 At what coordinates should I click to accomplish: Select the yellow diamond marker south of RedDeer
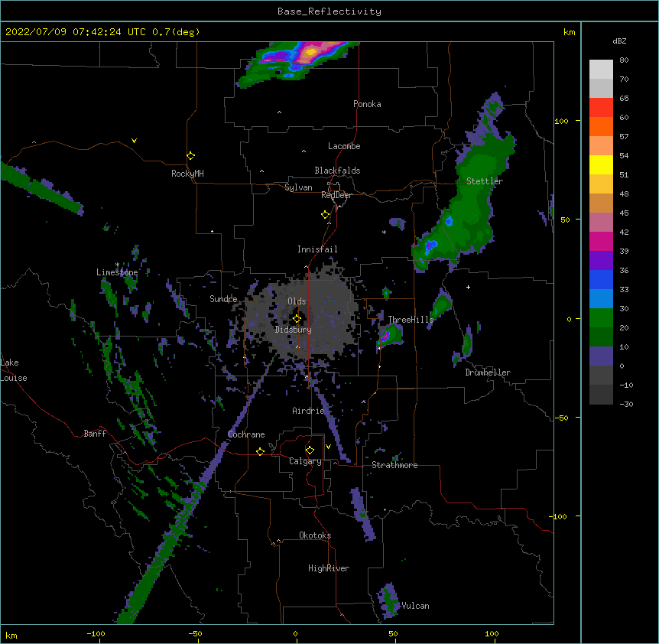coord(325,215)
